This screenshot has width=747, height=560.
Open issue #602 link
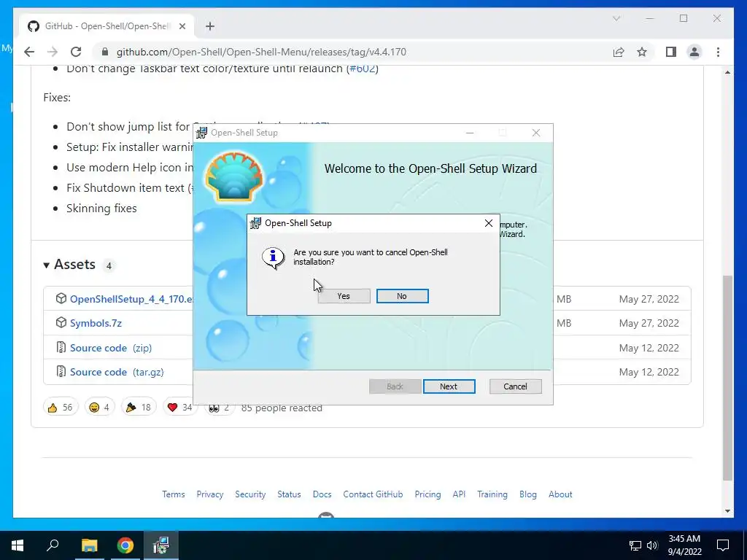tap(363, 69)
